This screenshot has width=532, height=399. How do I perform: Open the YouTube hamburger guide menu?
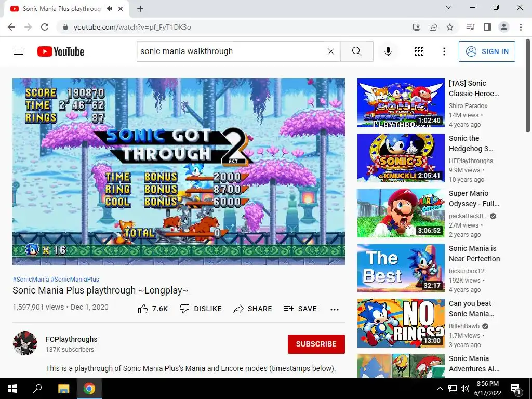coord(19,51)
